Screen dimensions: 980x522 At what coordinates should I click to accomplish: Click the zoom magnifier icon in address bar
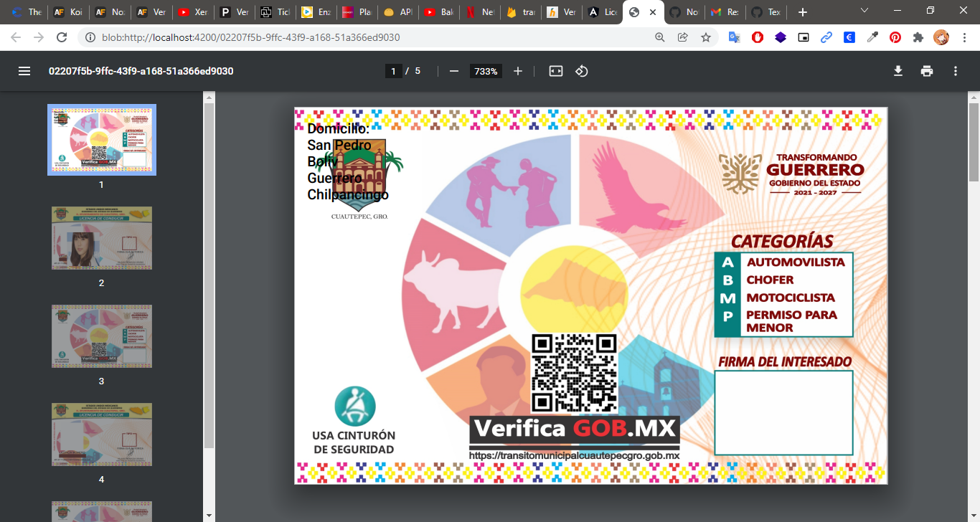pos(660,37)
